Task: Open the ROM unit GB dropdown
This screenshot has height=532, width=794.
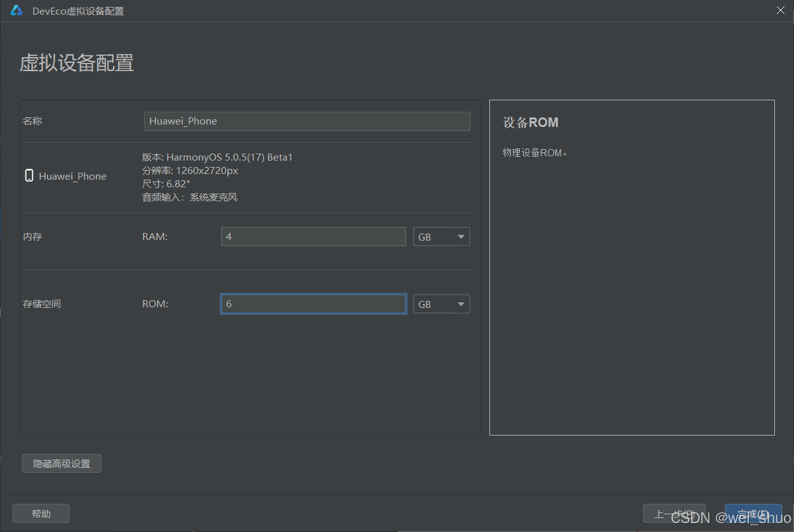Action: coord(442,304)
